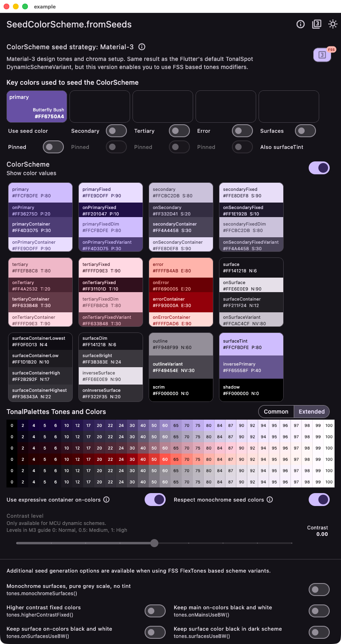This screenshot has width=341, height=644.
Task: Select the tertiaryContainer #FF633B48 swatch
Action: click(40, 302)
